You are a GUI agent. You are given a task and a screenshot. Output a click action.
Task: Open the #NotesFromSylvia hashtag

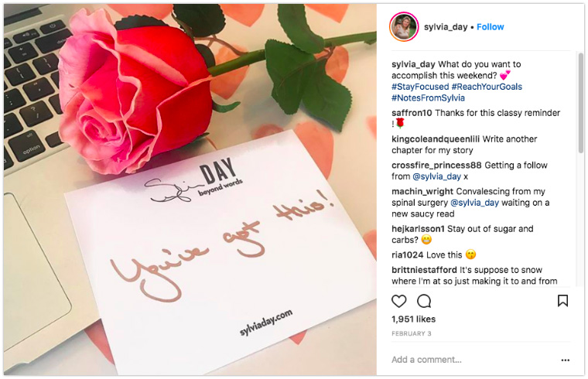428,97
